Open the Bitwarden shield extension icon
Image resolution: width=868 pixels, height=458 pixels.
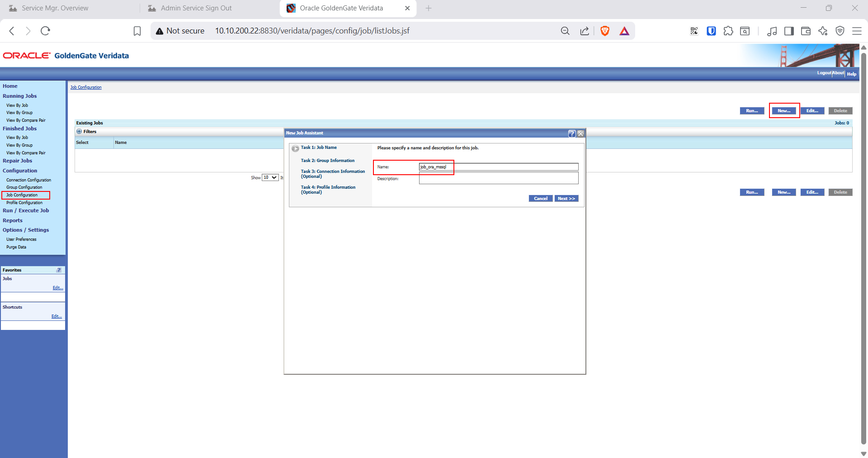pyautogui.click(x=711, y=31)
